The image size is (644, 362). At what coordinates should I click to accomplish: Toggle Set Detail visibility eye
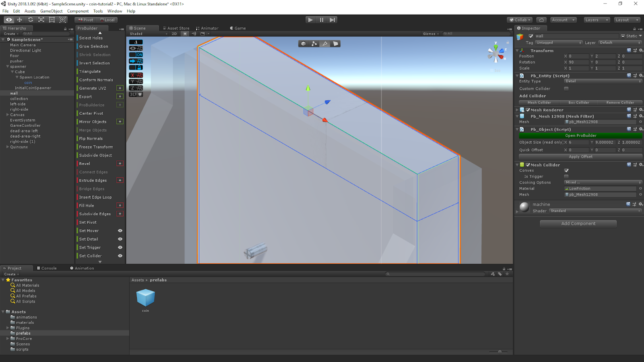pos(120,239)
